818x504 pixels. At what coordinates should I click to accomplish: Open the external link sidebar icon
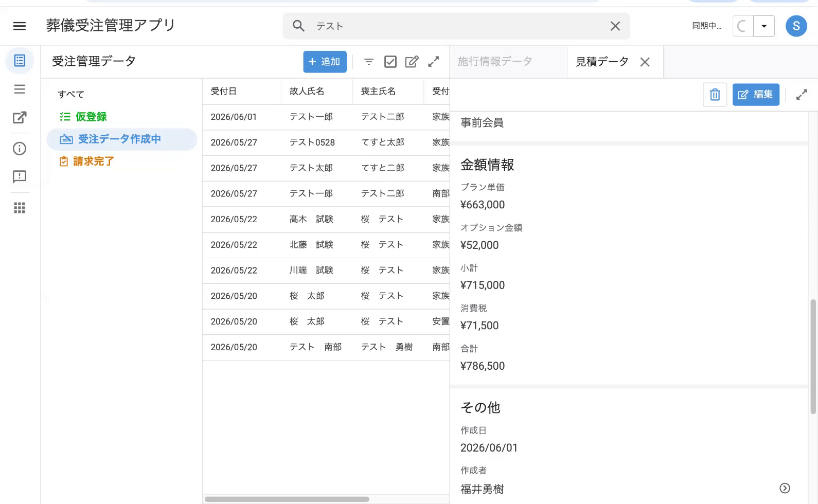click(20, 118)
